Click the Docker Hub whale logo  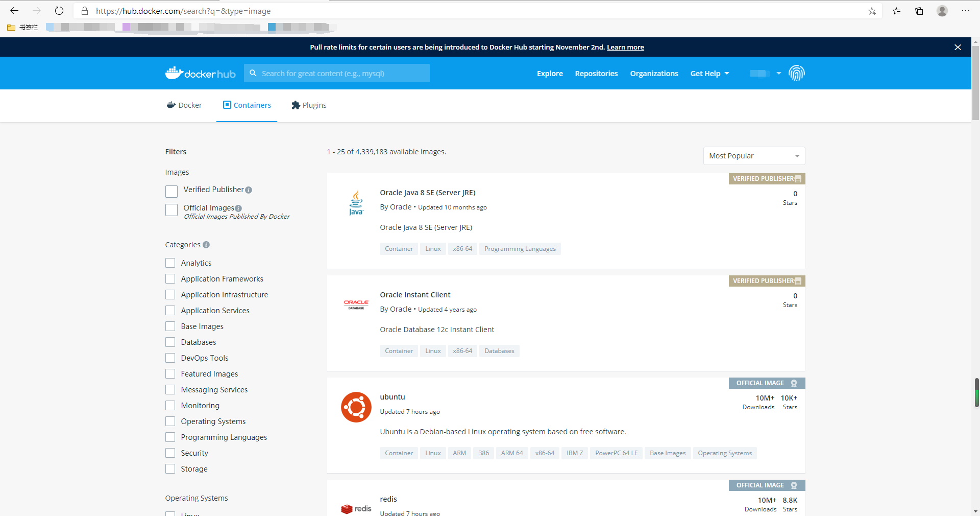[174, 72]
